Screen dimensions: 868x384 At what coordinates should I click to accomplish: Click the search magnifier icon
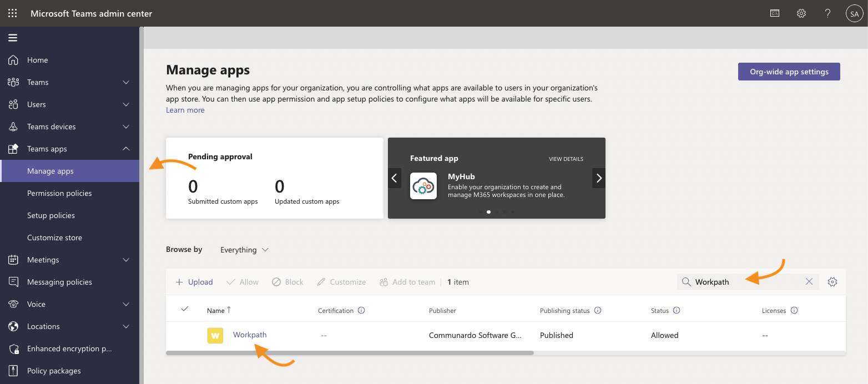click(x=687, y=282)
